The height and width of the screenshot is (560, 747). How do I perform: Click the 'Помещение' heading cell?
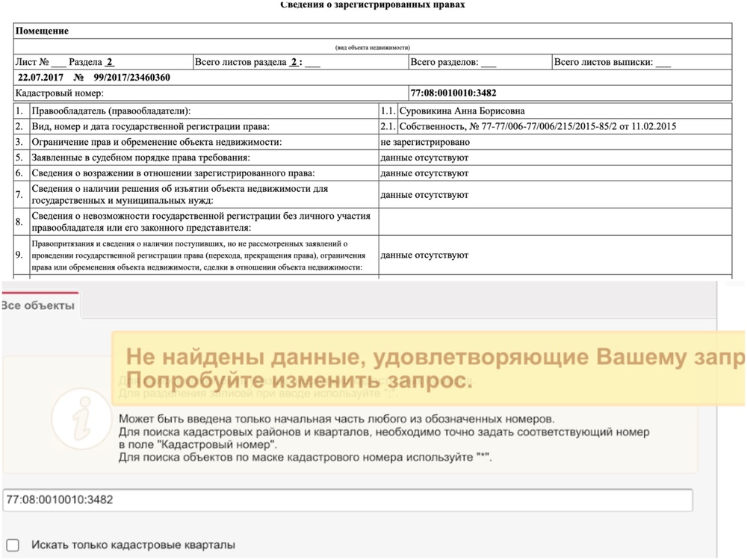point(373,31)
